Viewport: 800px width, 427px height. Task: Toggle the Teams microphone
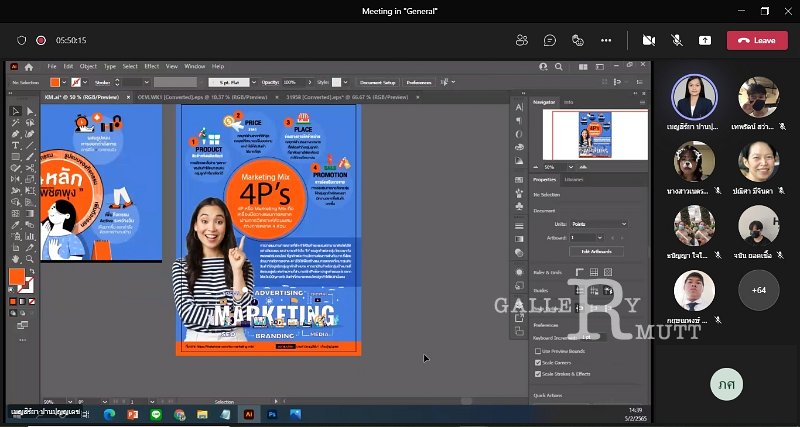(677, 40)
